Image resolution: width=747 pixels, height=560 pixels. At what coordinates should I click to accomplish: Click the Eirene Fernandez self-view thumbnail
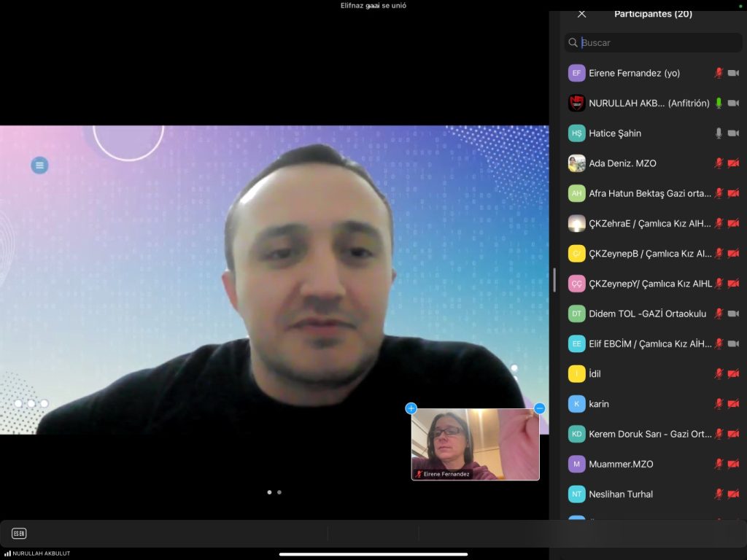point(475,443)
